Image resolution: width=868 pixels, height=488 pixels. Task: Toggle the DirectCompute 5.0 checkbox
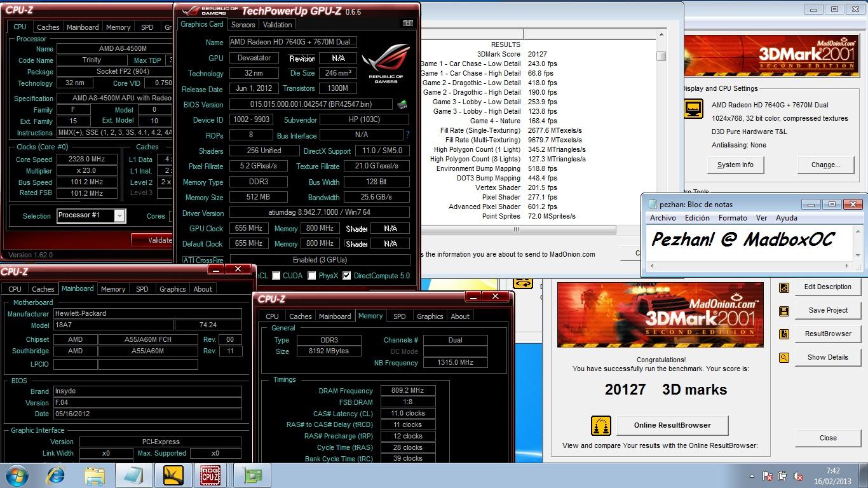pyautogui.click(x=347, y=275)
